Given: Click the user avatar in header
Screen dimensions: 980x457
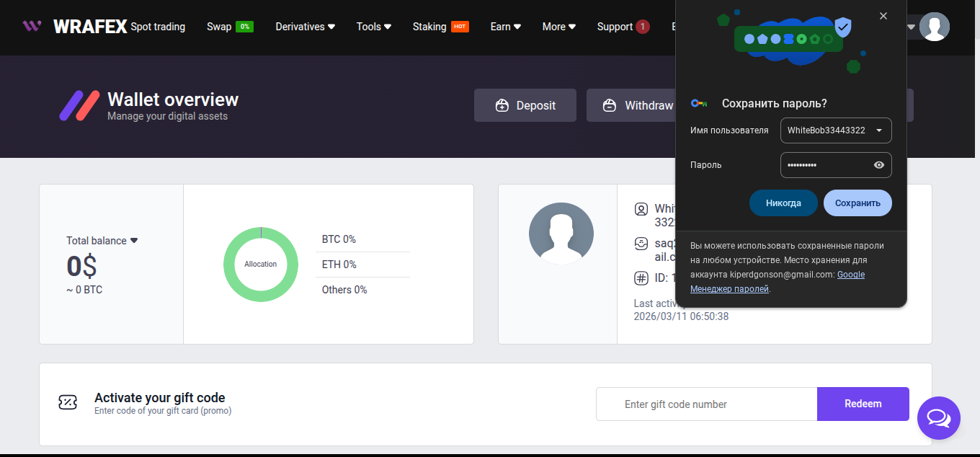Looking at the screenshot, I should (934, 27).
